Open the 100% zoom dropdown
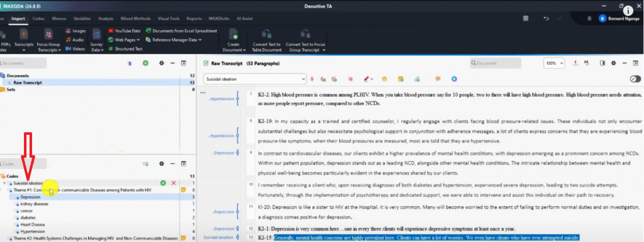The width and height of the screenshot is (644, 242). 553,64
